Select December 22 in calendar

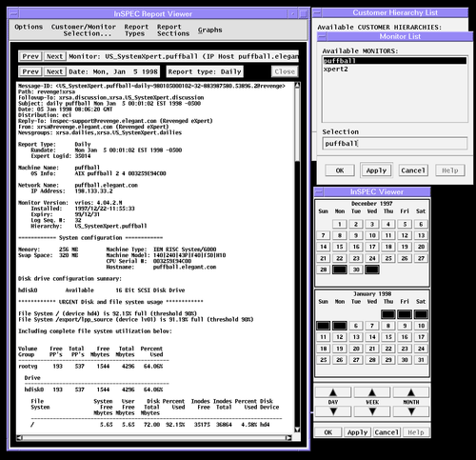340,258
